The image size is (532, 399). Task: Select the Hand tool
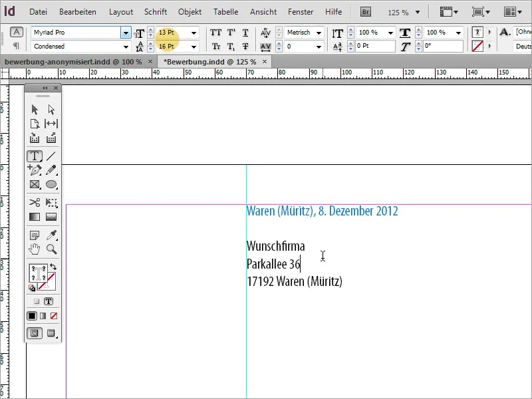click(35, 249)
